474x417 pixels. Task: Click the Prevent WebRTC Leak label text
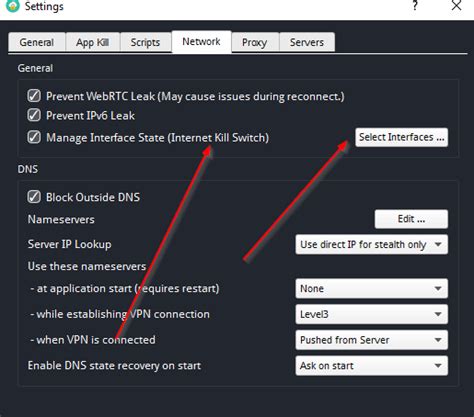pos(195,96)
